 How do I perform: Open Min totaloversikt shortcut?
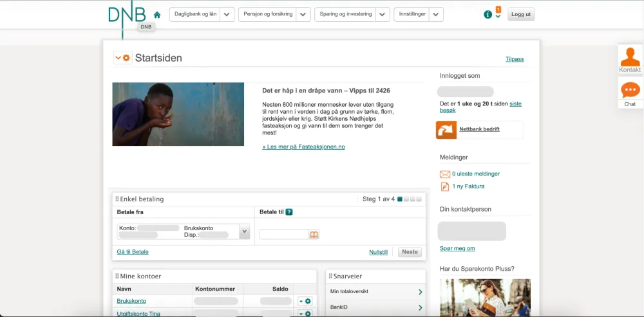(375, 292)
